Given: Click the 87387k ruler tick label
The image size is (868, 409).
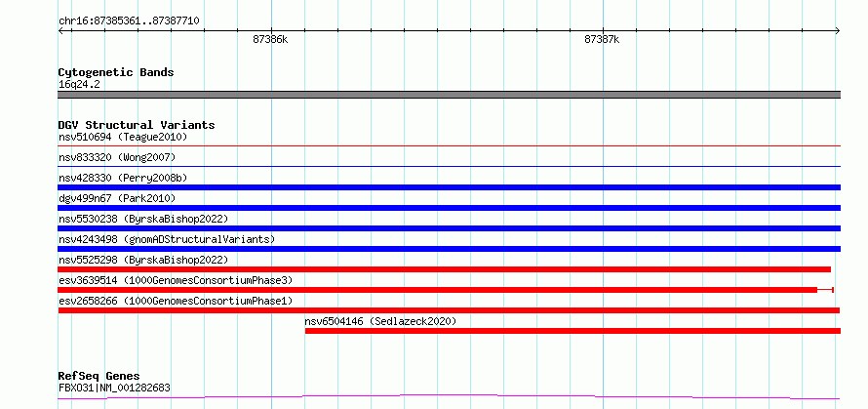Looking at the screenshot, I should point(602,39).
